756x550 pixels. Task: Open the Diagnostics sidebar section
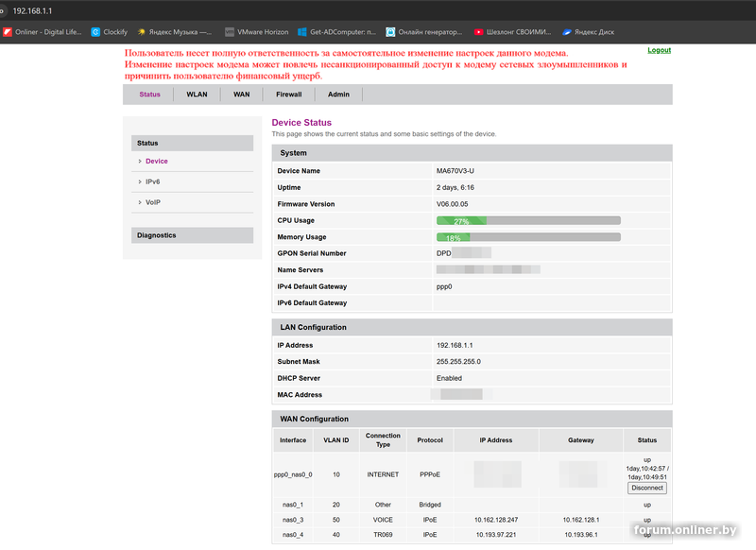(157, 235)
